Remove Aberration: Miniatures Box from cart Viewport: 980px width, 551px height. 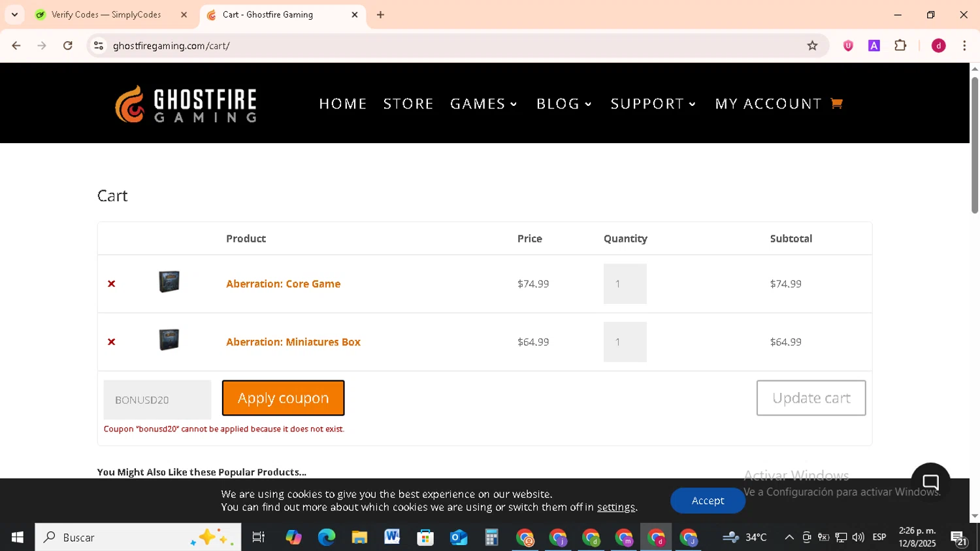(112, 342)
